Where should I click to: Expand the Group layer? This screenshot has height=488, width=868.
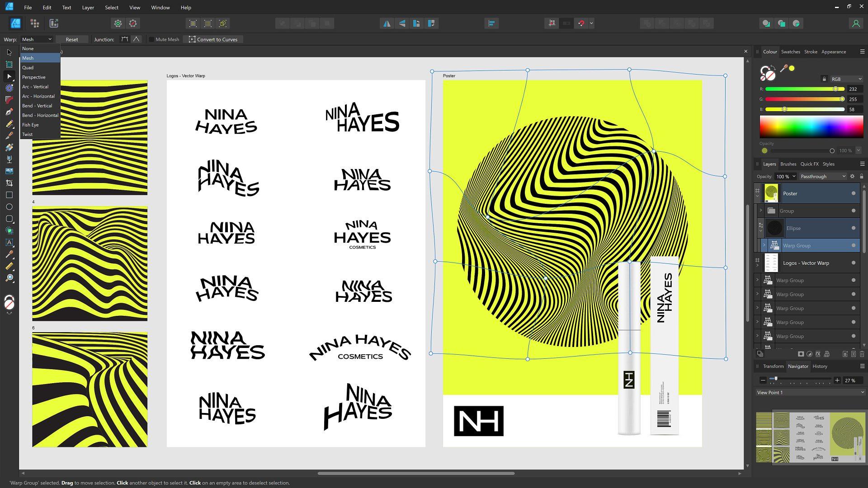pos(761,211)
